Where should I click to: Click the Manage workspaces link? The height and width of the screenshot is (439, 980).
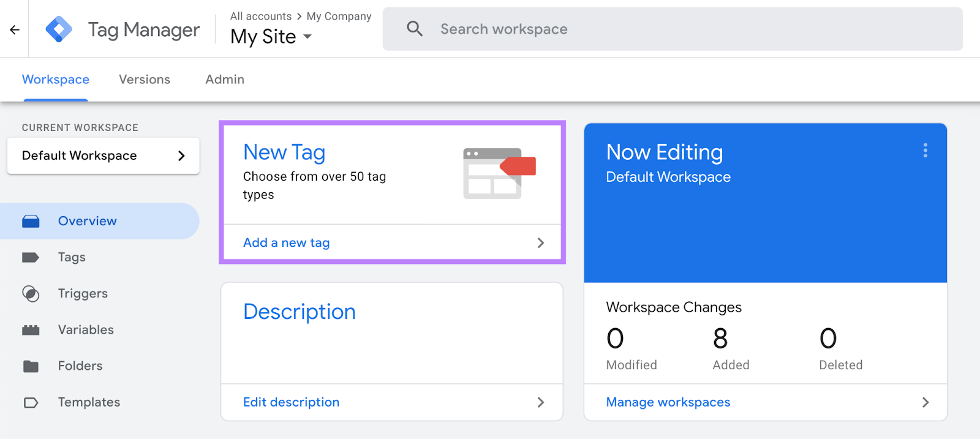(x=668, y=402)
